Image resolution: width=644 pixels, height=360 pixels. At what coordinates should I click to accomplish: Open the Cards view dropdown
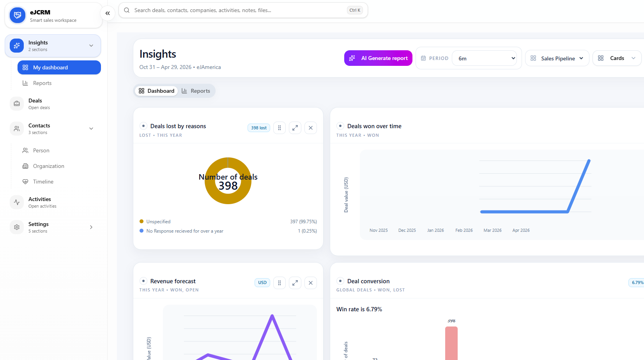tap(617, 58)
